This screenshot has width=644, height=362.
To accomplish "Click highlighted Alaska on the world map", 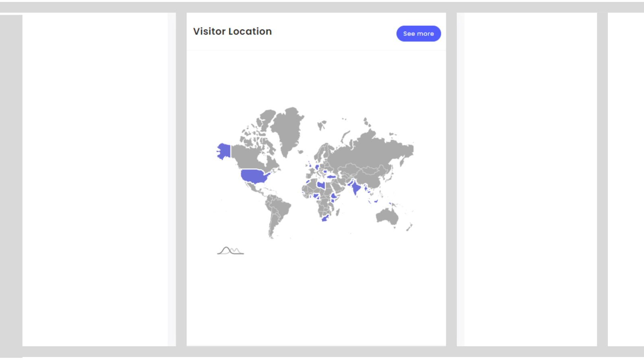I will [224, 151].
